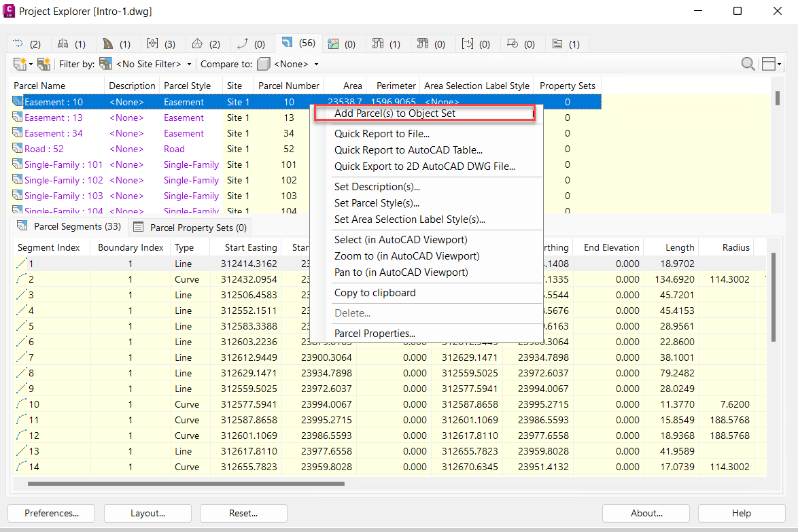Screen dimensions: 798x532
Task: Click the second object set star icon
Action: [x=44, y=64]
